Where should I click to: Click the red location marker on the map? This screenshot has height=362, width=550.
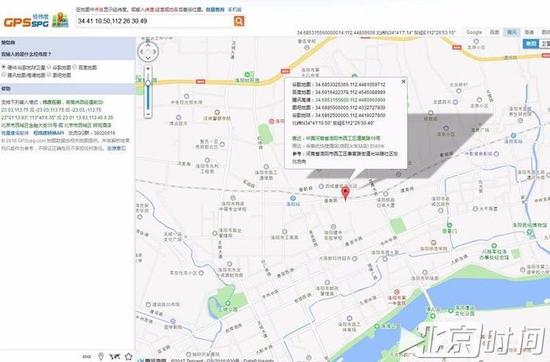pos(346,193)
